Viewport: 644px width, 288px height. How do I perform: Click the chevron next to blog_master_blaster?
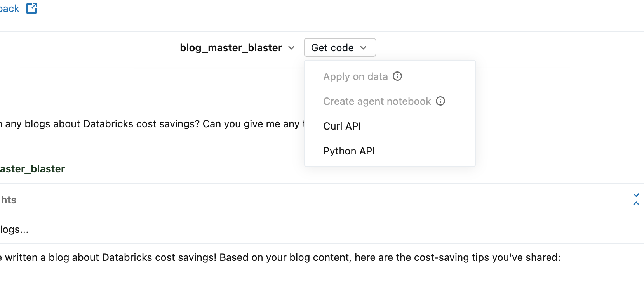point(291,48)
